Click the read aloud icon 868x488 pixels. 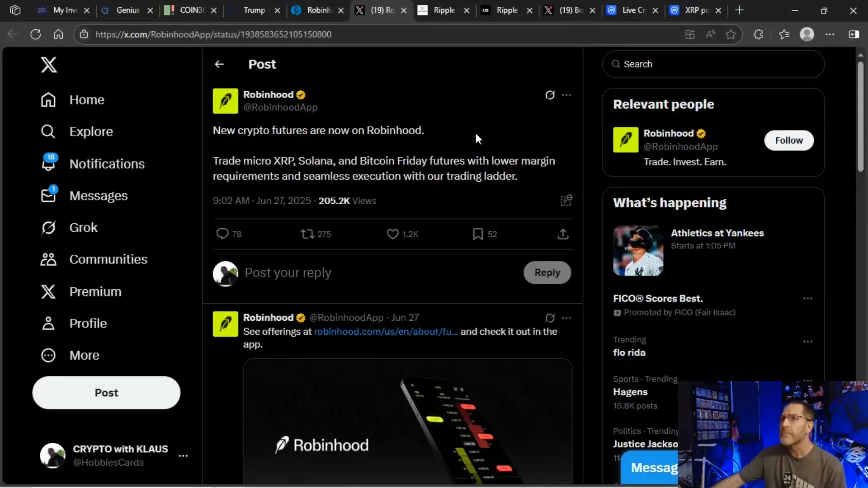point(710,34)
